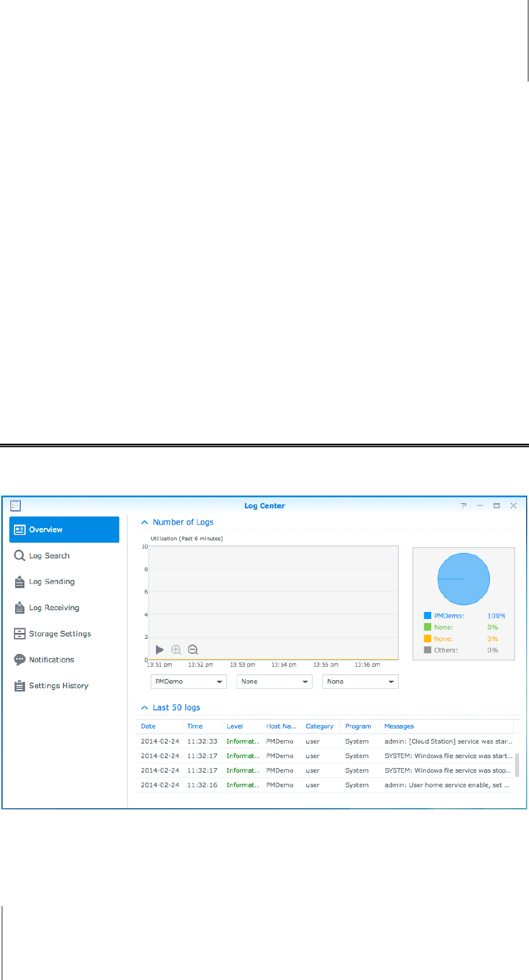The image size is (529, 980).
Task: Go to Log Receiving page
Action: click(64, 607)
